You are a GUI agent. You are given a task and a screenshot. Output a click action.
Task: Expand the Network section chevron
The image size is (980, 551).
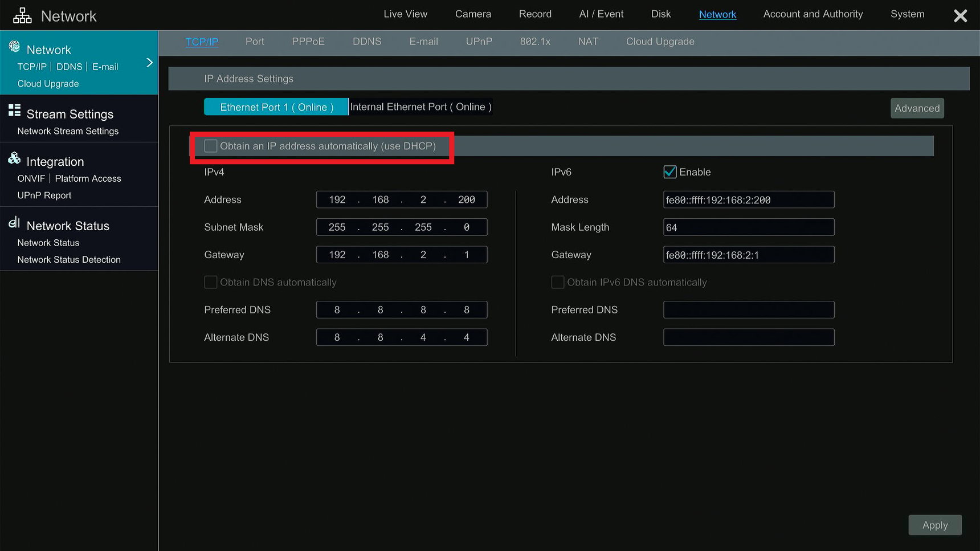(x=150, y=62)
